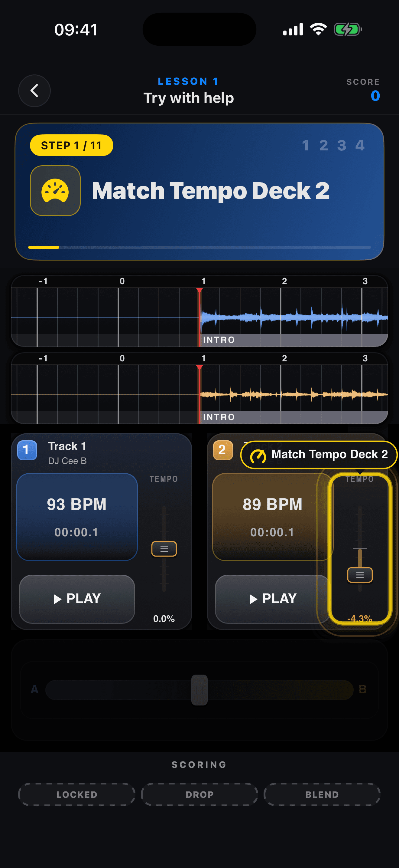Tap the DROP scoring pill
399x868 pixels.
[x=199, y=794]
